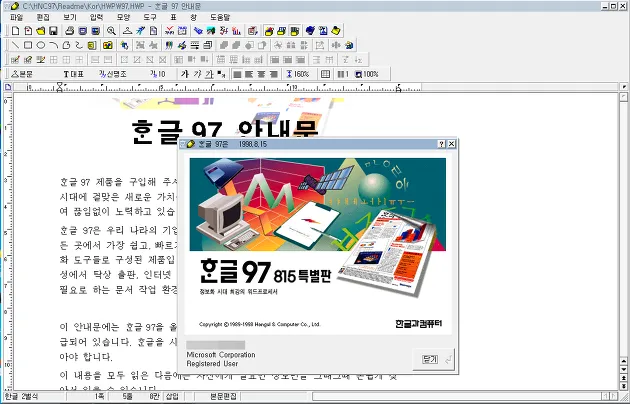Viewport: 630px width, 404px height.
Task: Open the 도구 menu
Action: pyautogui.click(x=150, y=17)
